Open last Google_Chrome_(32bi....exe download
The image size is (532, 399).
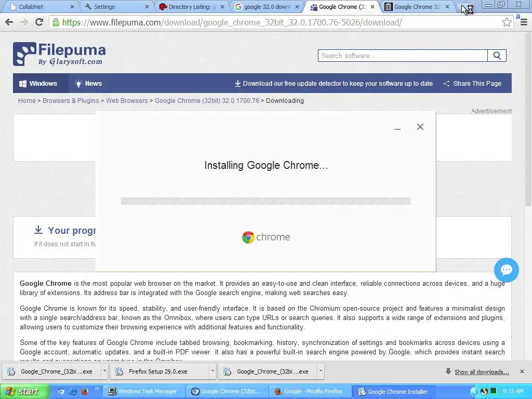(268, 371)
